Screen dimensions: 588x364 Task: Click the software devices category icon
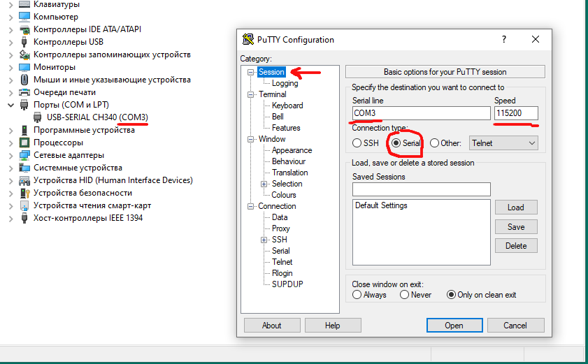pos(24,130)
